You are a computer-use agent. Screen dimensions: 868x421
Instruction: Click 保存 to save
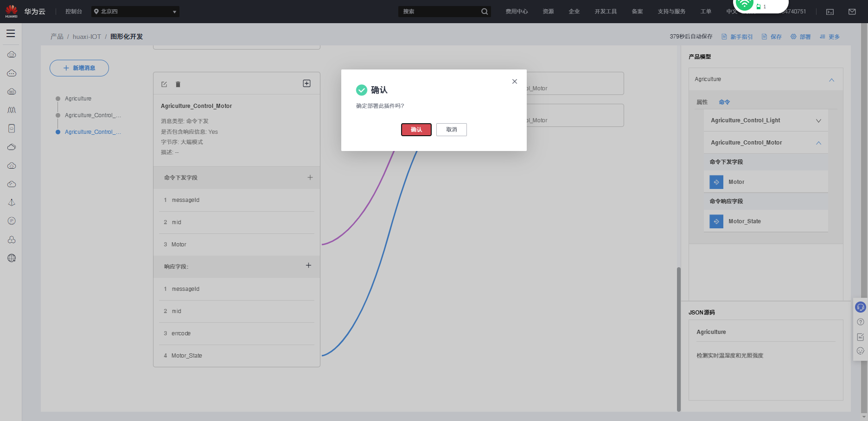point(772,37)
